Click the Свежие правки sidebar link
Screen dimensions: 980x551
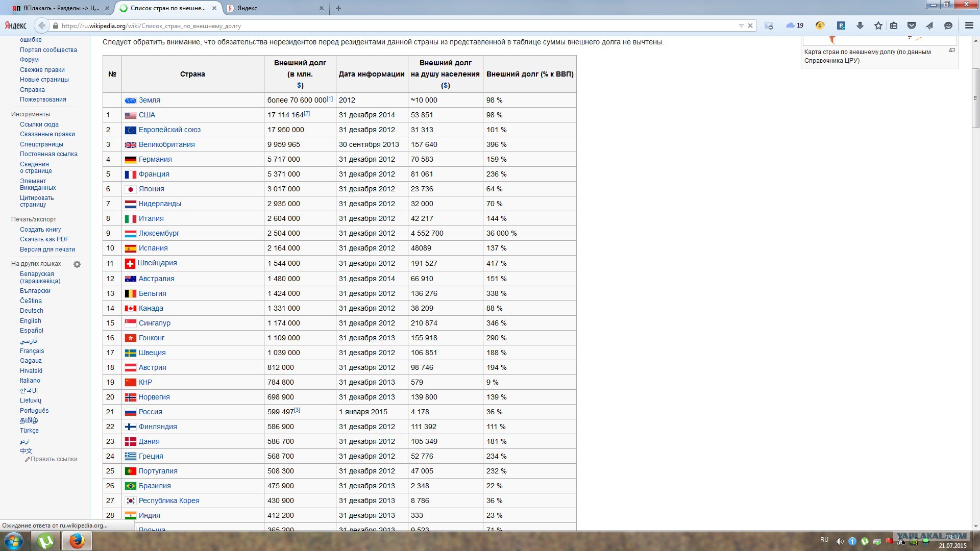42,70
